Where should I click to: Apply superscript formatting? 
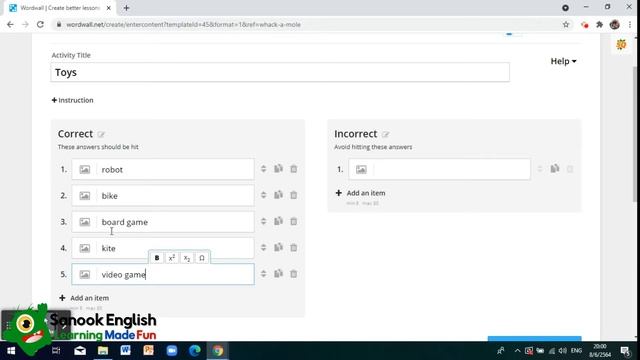tap(172, 258)
